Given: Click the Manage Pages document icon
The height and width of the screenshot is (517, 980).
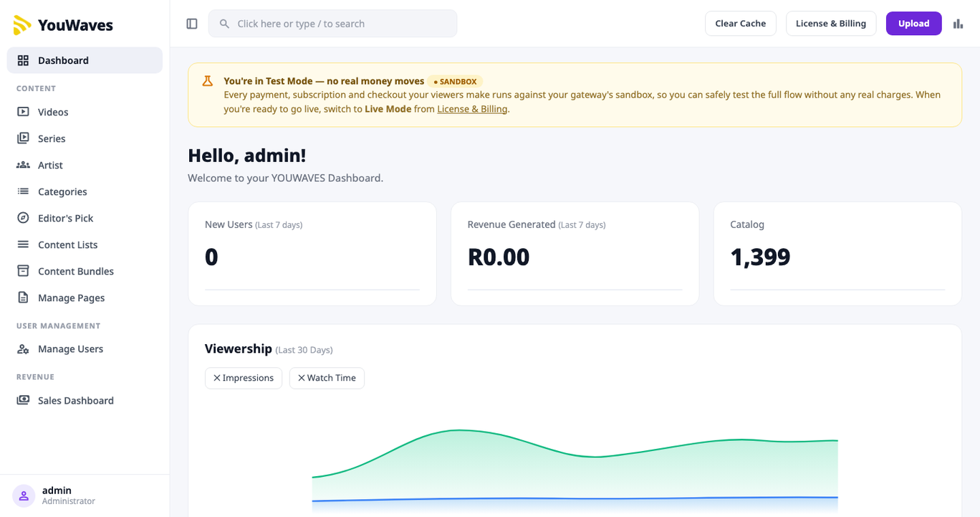Looking at the screenshot, I should tap(24, 298).
